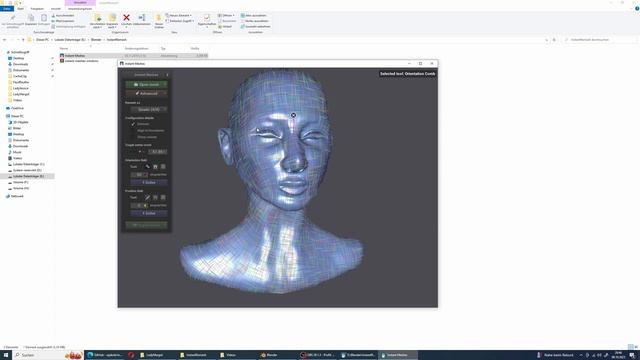The width and height of the screenshot is (640, 360).
Task: Switch to Ansicht ribbon tab
Action: click(x=56, y=9)
